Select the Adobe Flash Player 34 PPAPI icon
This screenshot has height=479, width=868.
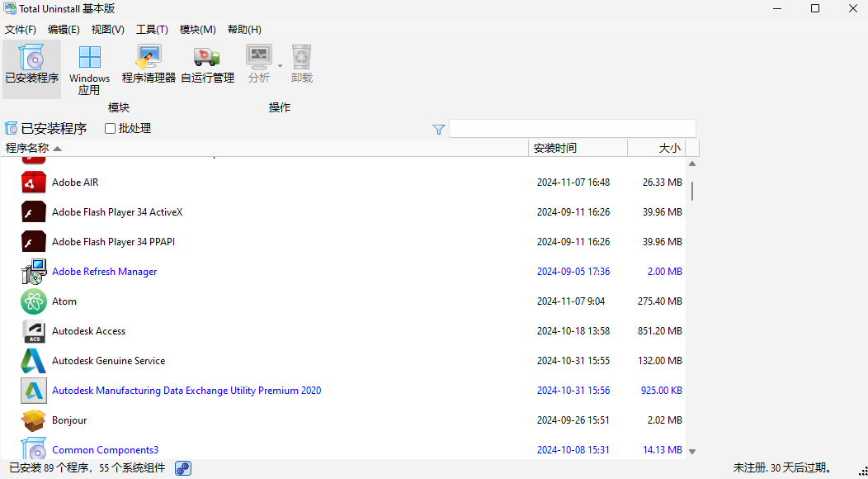(33, 242)
